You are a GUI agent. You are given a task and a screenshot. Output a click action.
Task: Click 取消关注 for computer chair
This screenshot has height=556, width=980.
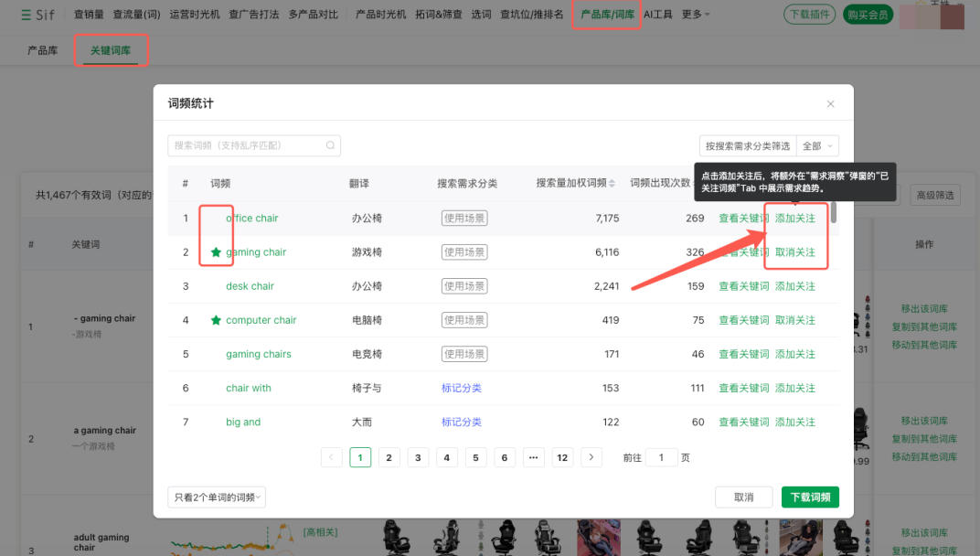tap(795, 320)
